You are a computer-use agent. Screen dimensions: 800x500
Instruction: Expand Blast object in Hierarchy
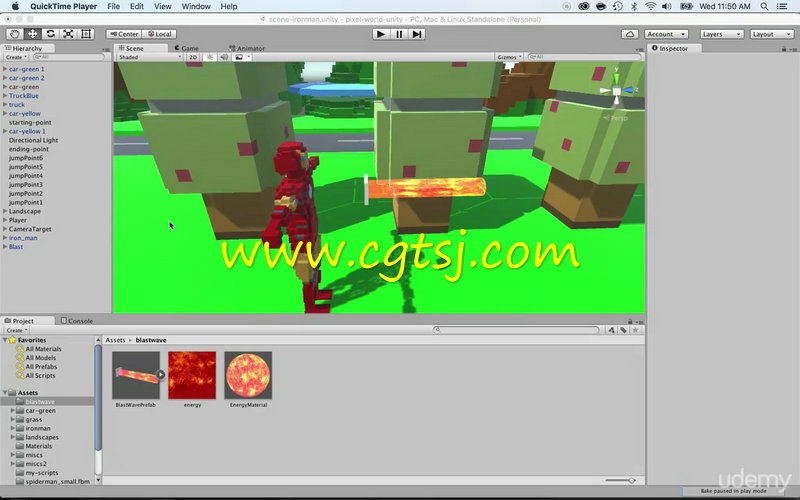tap(5, 246)
